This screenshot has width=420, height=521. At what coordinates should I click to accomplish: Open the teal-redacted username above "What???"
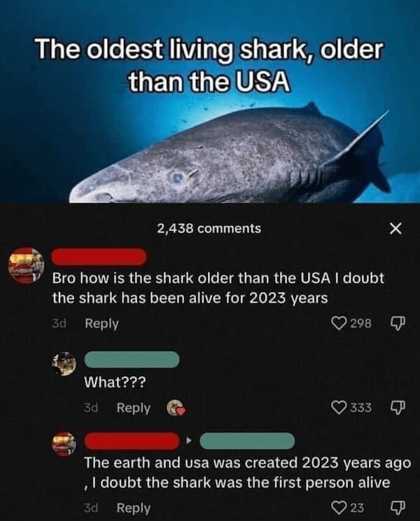click(x=132, y=359)
